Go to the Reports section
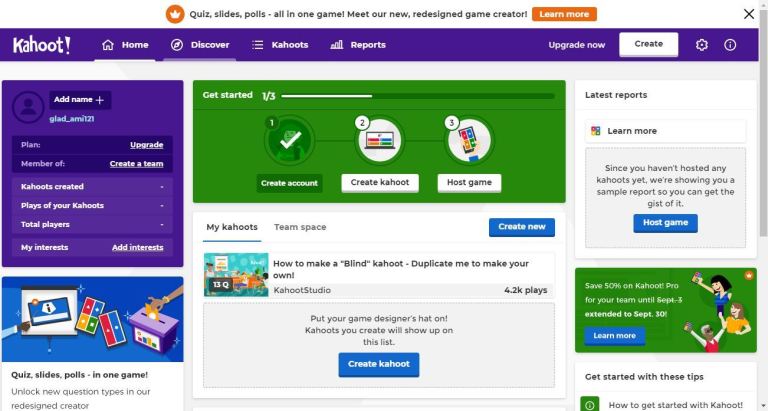This screenshot has height=411, width=768. [x=358, y=45]
